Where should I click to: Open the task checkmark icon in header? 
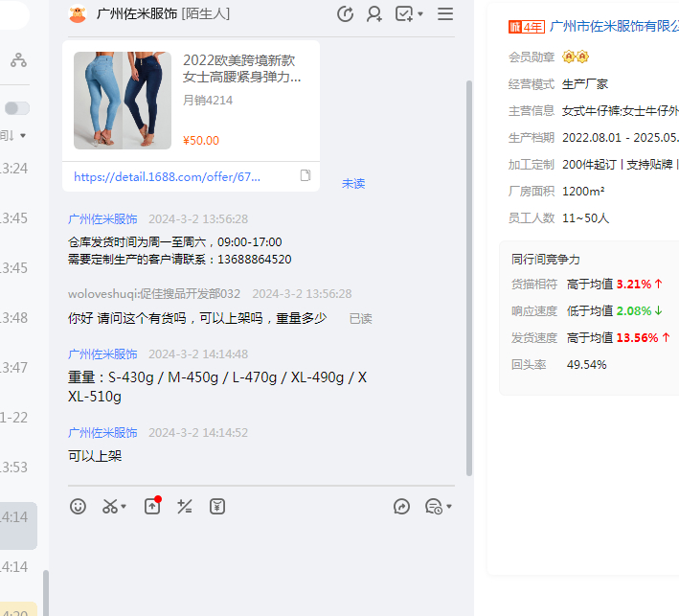(403, 13)
